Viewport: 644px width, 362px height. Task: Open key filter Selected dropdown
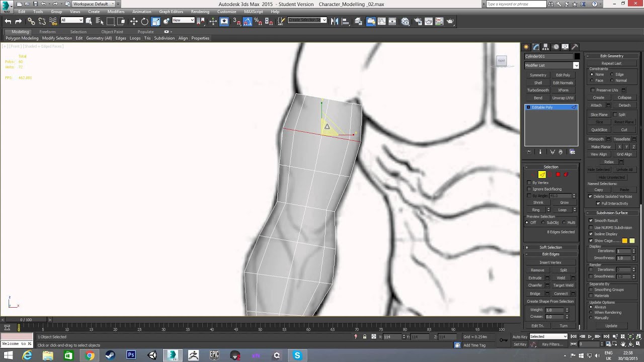[x=548, y=336]
